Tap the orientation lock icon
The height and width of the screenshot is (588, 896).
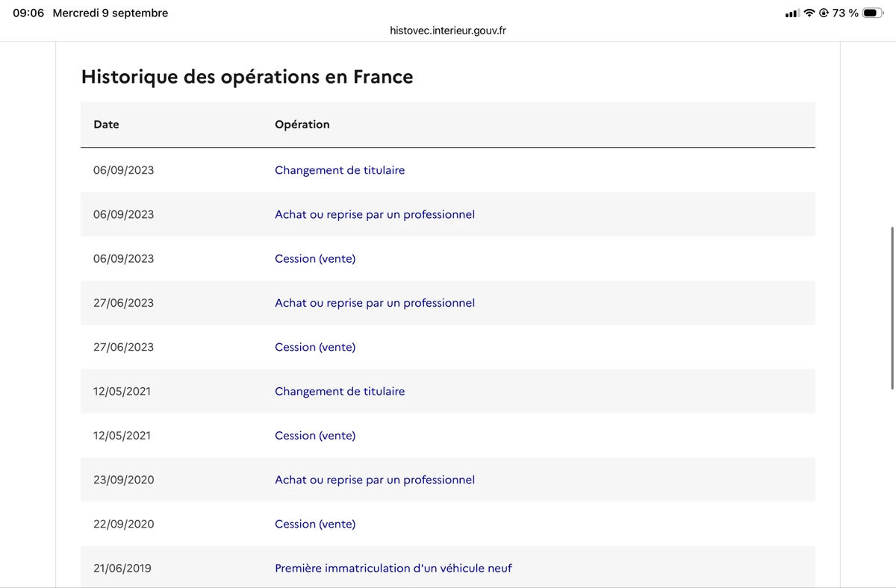pos(824,13)
